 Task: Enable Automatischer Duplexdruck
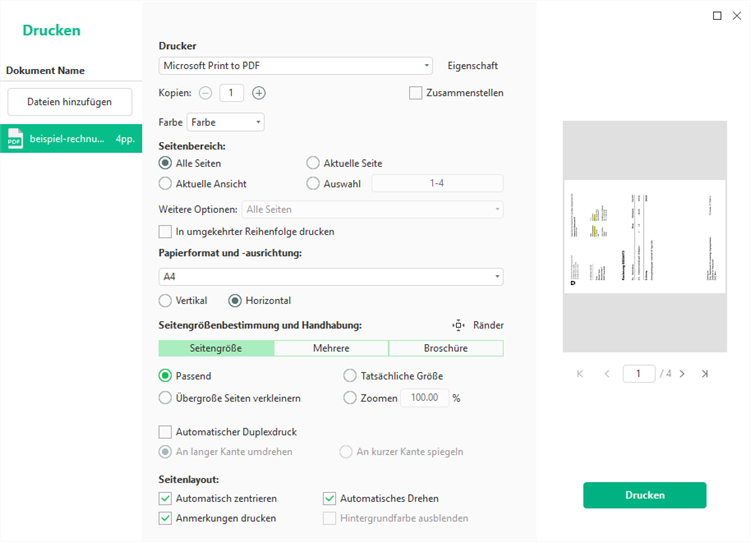[x=165, y=432]
